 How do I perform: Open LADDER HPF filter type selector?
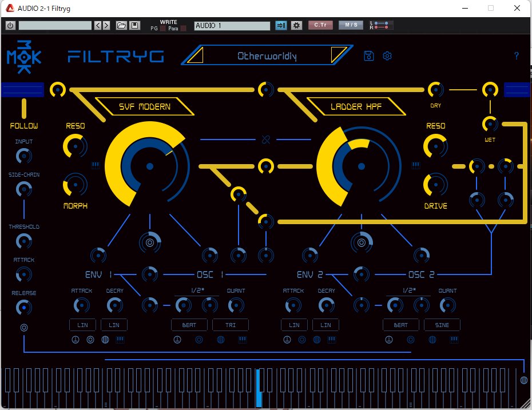(356, 106)
